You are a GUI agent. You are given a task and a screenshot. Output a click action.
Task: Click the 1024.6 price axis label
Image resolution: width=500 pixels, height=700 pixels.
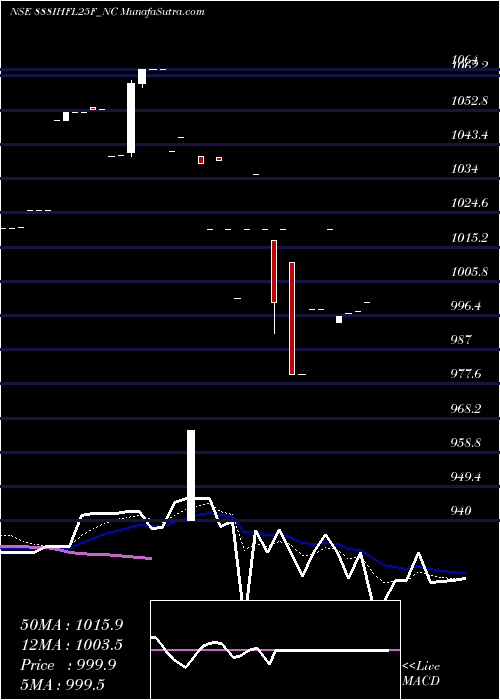pos(469,203)
